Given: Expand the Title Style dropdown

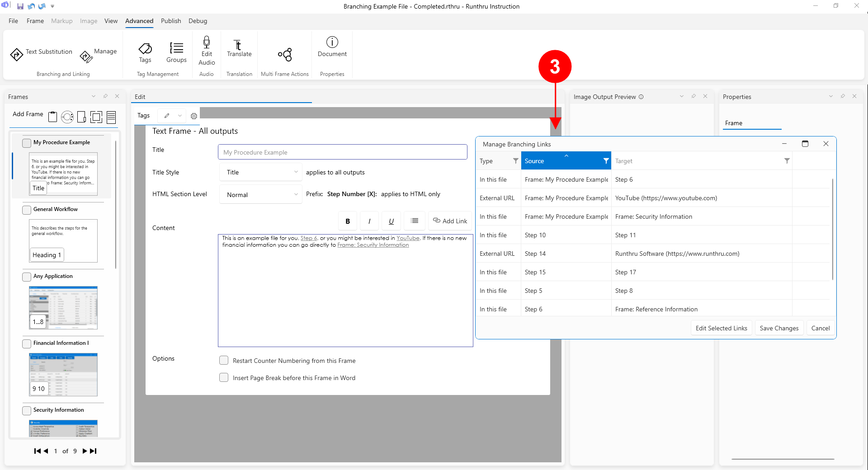Looking at the screenshot, I should pos(260,172).
